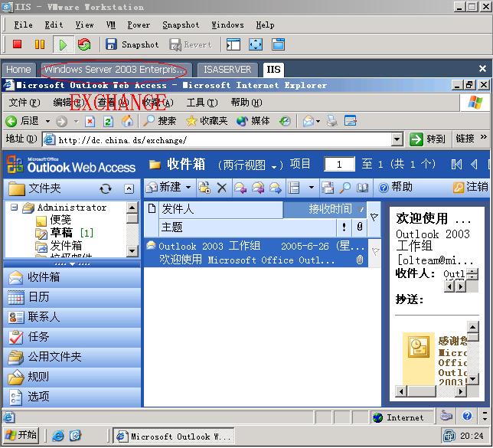Click the VMware Suspend pause icon

(x=39, y=44)
